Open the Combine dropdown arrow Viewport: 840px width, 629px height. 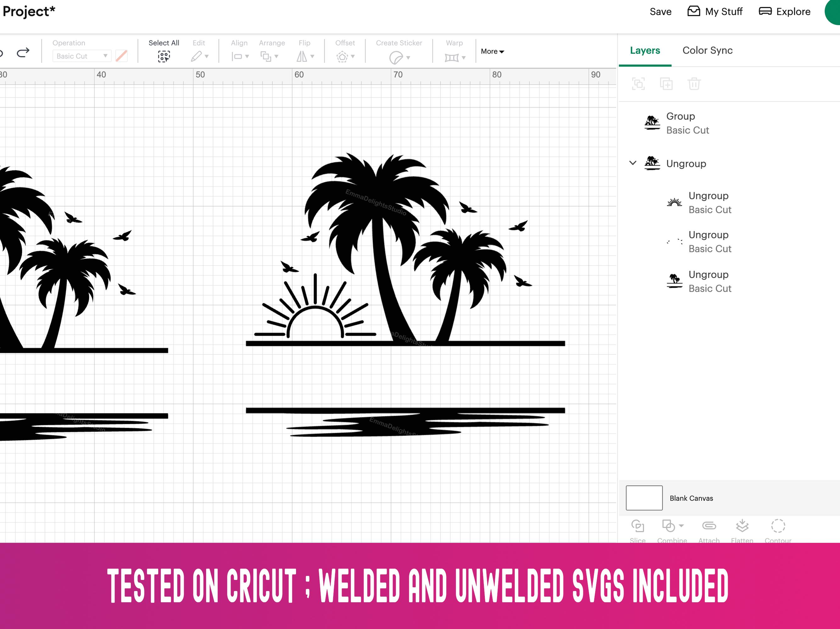coord(681,526)
